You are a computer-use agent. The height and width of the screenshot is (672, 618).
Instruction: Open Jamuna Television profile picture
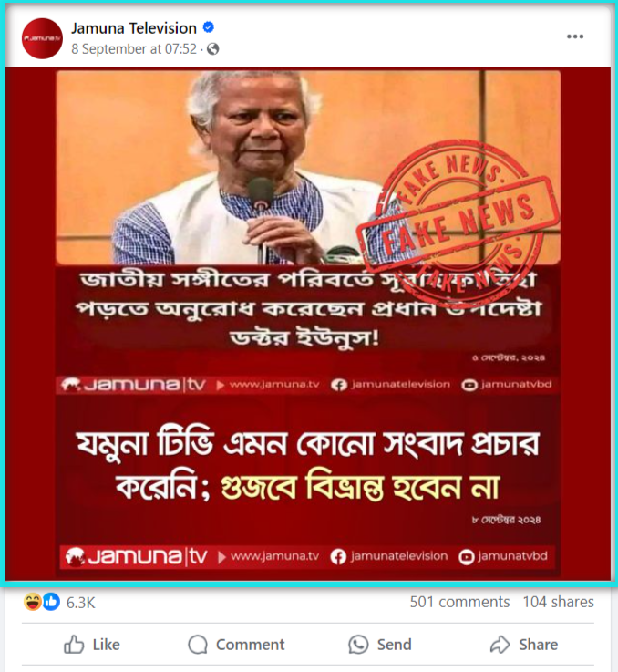pos(42,38)
